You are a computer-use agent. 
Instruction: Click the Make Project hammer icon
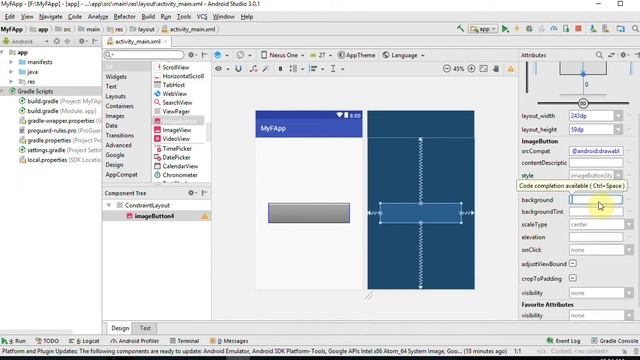460,29
